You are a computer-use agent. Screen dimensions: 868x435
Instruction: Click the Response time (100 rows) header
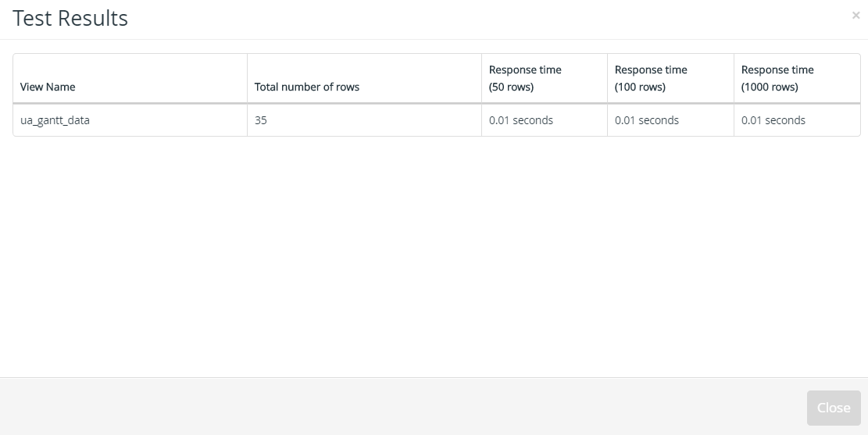tap(651, 78)
